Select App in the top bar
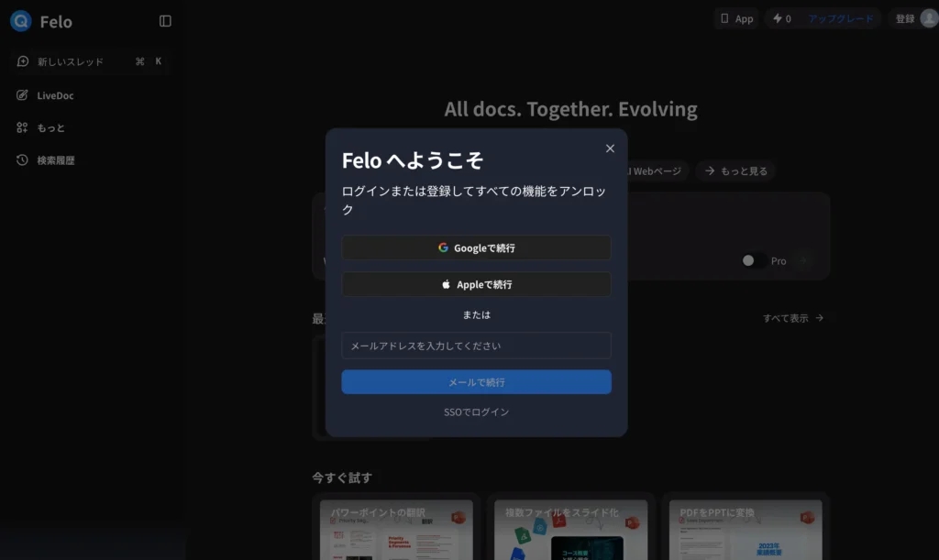 [736, 17]
